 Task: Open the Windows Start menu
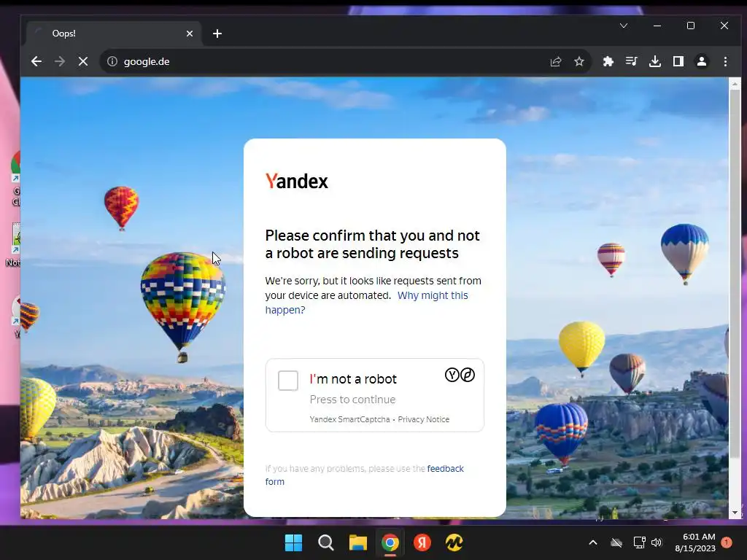(x=293, y=542)
